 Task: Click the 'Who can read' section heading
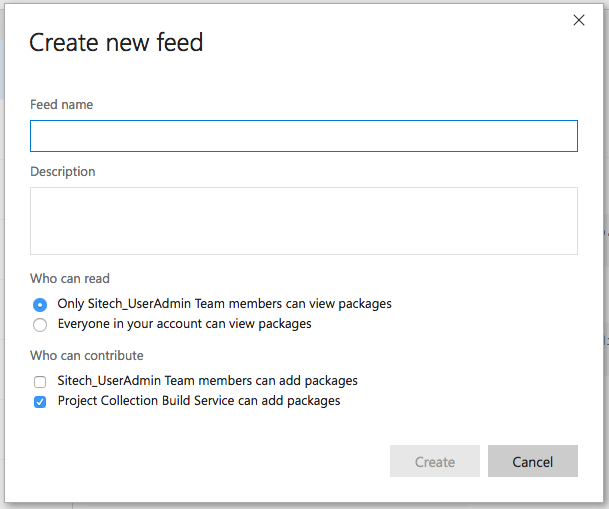[70, 278]
